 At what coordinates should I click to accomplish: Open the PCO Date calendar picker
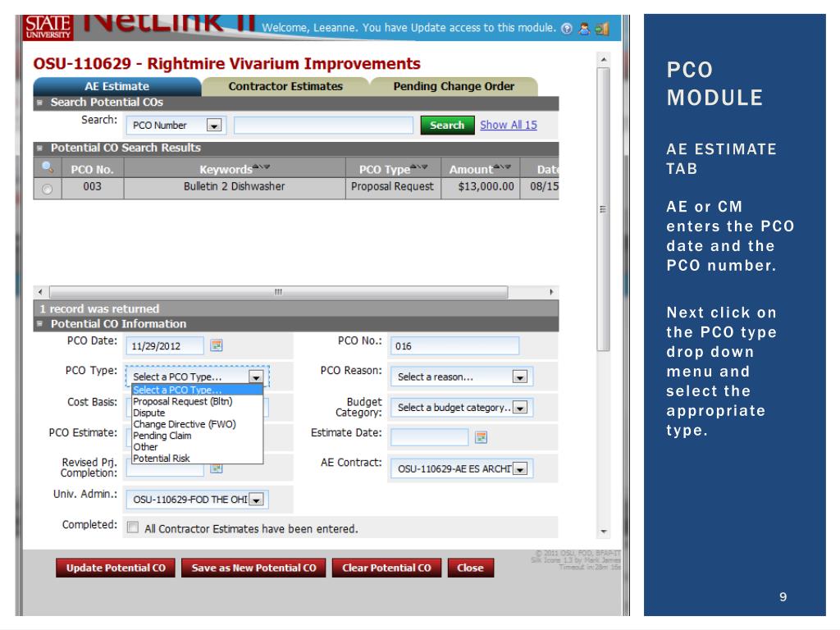tap(217, 345)
